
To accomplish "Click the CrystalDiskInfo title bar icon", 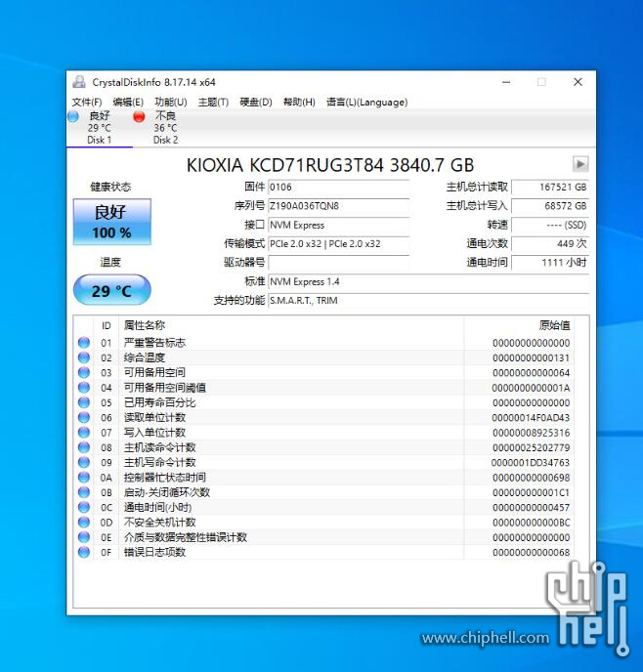I will [x=79, y=82].
